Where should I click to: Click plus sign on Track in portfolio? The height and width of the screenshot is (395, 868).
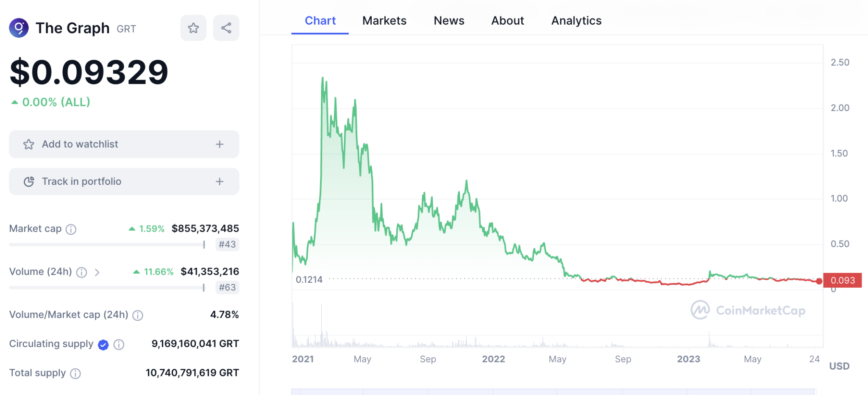tap(220, 181)
